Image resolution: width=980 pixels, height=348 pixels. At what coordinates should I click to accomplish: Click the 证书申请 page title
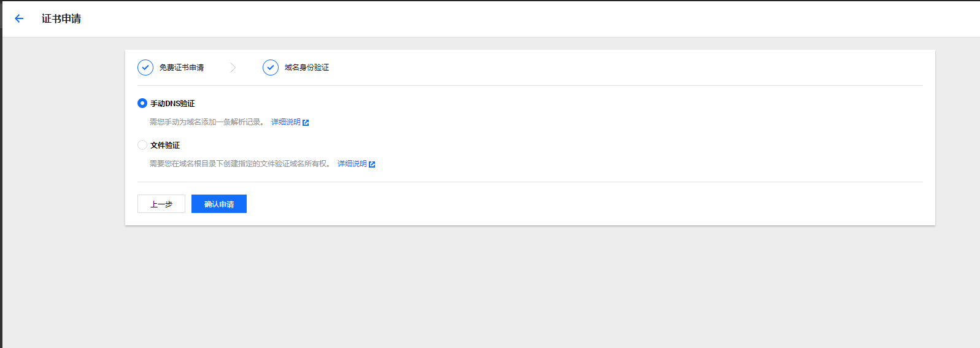(61, 18)
